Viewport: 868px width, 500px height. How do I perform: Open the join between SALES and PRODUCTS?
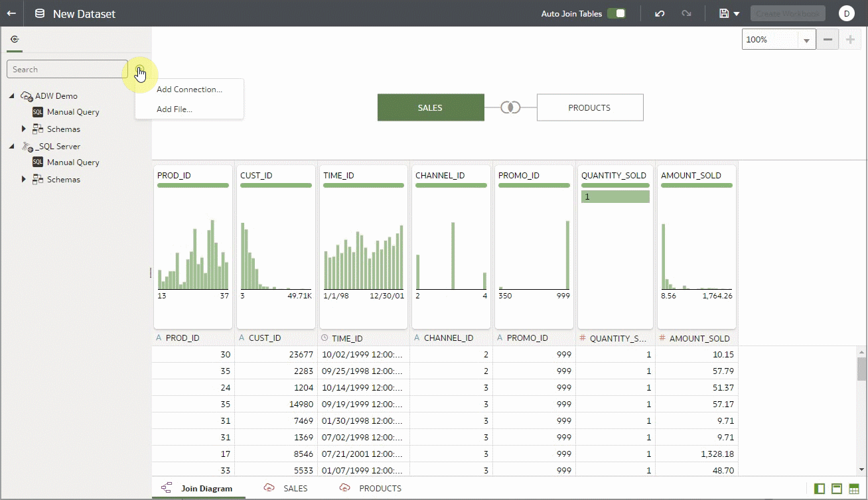coord(511,107)
